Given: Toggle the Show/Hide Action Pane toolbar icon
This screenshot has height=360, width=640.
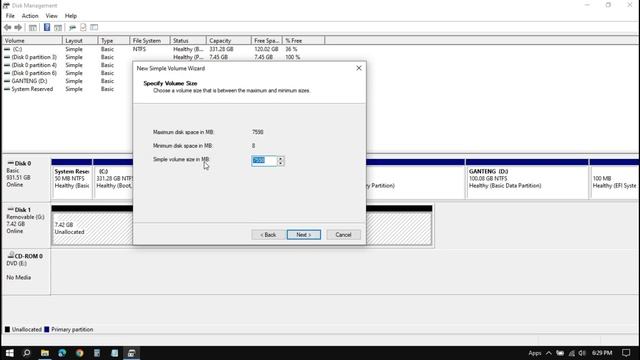Looking at the screenshot, I should (58, 27).
